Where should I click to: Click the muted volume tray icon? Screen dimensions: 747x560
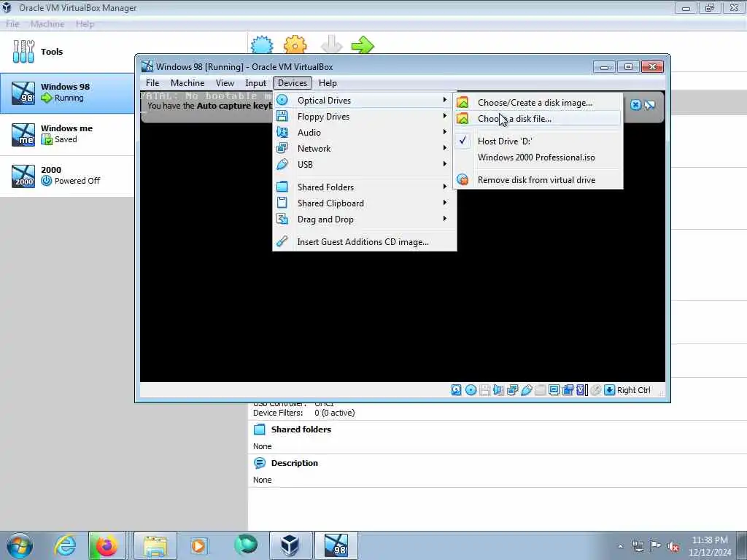tap(673, 547)
